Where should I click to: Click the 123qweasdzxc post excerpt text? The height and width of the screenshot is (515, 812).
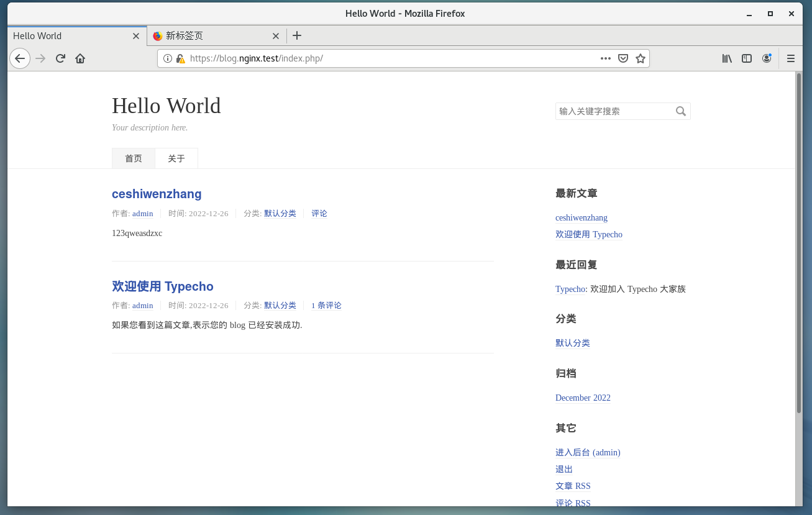[137, 234]
